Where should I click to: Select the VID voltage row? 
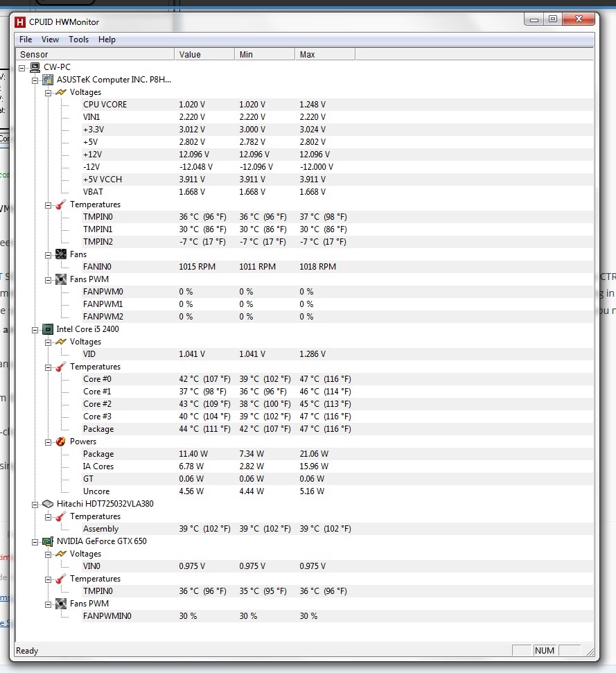[337, 354]
